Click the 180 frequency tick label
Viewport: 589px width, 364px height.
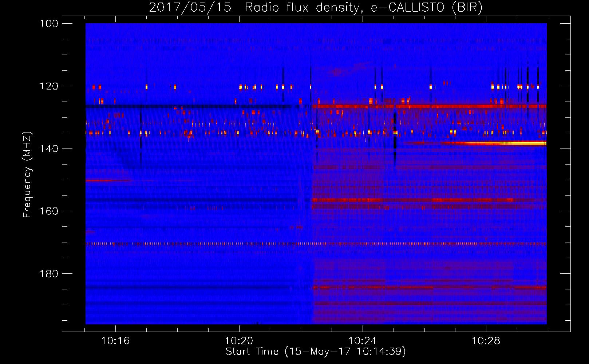49,274
